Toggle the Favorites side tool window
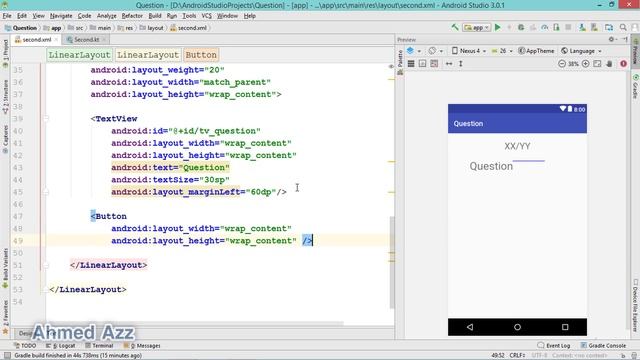The height and width of the screenshot is (360, 640). (x=5, y=317)
